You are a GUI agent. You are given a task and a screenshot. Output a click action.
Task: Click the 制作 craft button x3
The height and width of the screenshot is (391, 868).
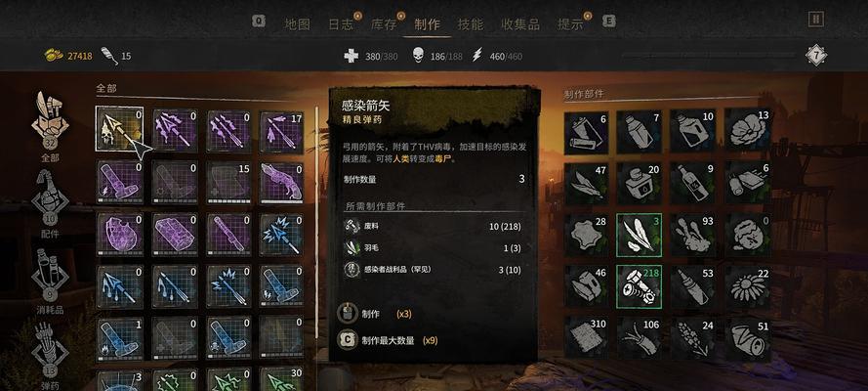[x=375, y=314]
